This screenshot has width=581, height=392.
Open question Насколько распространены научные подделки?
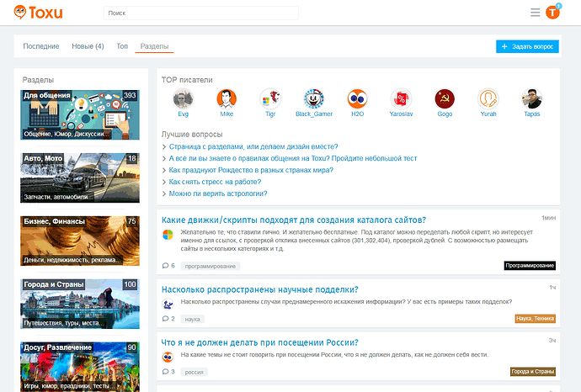259,289
